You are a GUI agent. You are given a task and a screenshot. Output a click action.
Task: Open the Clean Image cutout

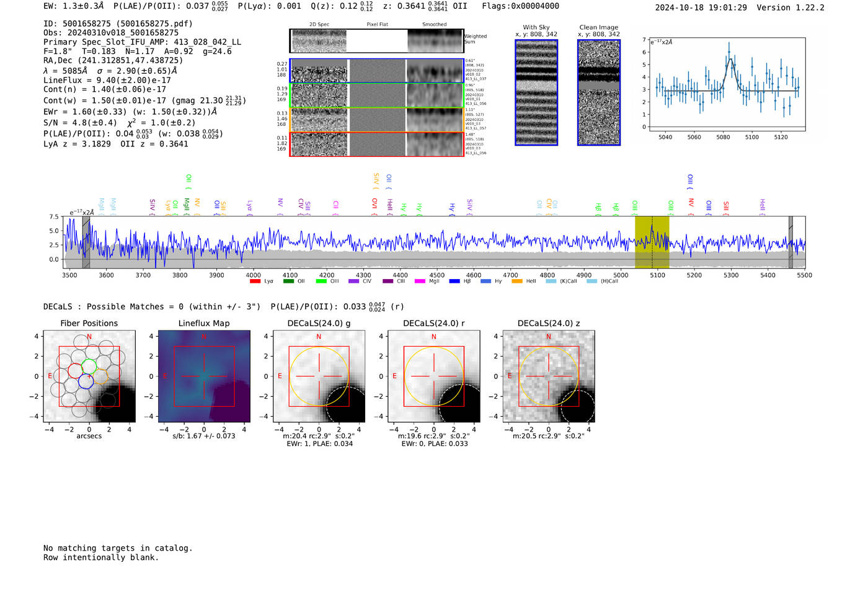(599, 92)
